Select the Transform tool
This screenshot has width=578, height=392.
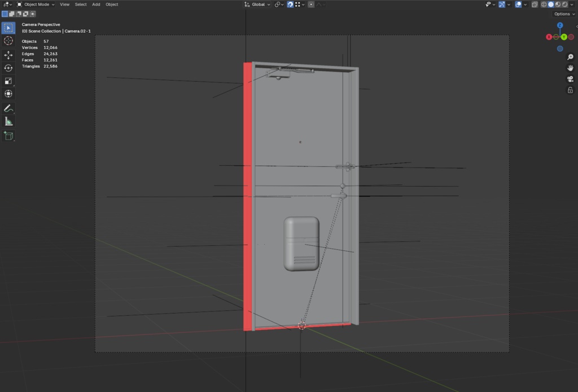(8, 94)
